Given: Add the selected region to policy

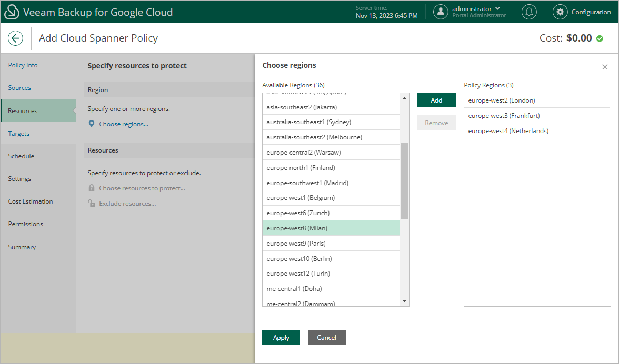Looking at the screenshot, I should point(436,100).
